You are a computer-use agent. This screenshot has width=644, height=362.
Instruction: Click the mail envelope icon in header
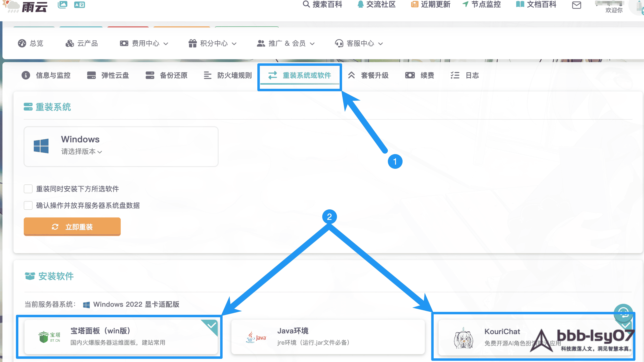tap(576, 5)
